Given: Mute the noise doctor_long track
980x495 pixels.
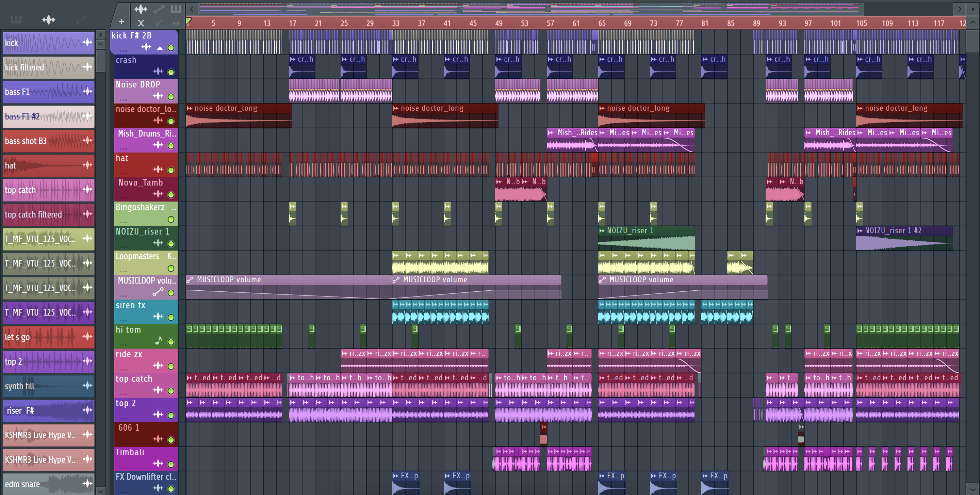Looking at the screenshot, I should [x=171, y=122].
